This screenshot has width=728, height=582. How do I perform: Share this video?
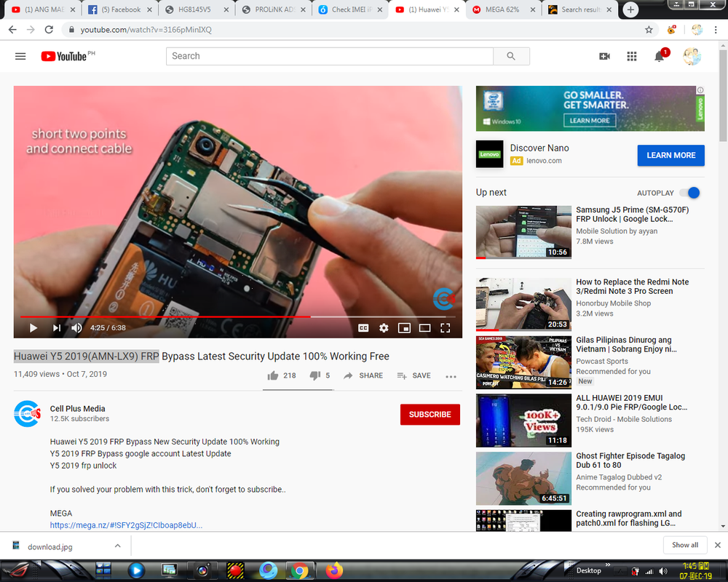pyautogui.click(x=363, y=375)
